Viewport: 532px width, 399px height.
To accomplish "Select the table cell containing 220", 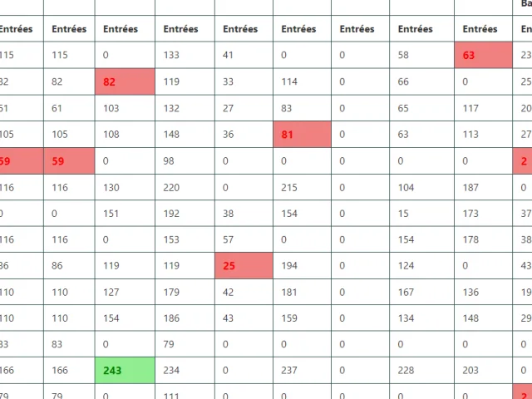I will (x=185, y=188).
